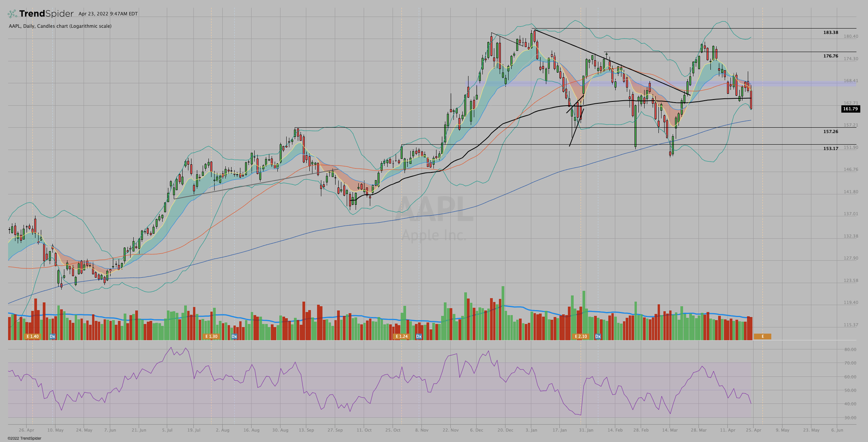This screenshot has height=442, width=868.
Task: Click the ©2022 TrendSpider copyright text
Action: 24,438
